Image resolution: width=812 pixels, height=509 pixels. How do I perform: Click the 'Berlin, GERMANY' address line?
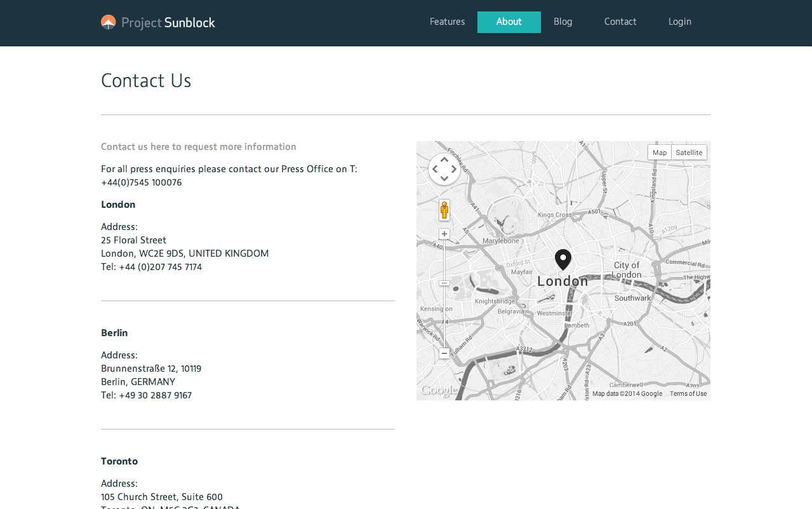138,382
